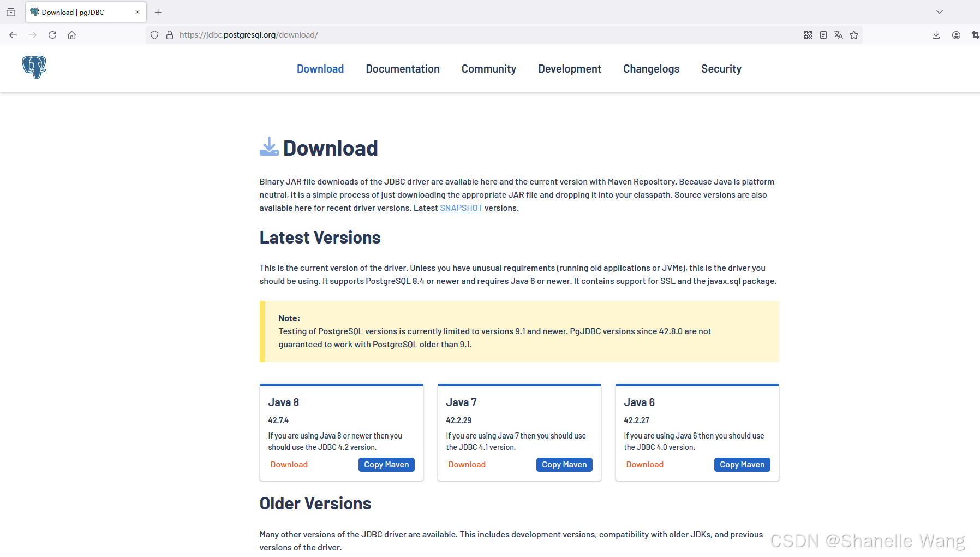Click the Download page heading icon

(269, 147)
